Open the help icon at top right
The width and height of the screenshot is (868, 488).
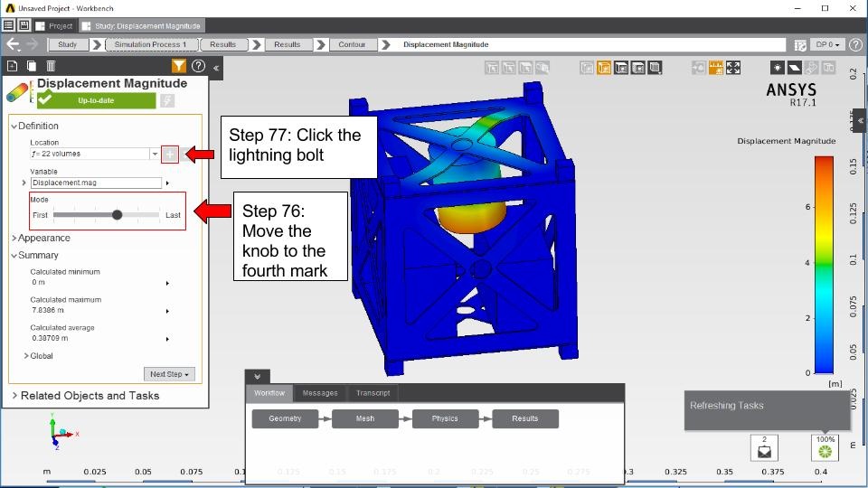pos(856,45)
